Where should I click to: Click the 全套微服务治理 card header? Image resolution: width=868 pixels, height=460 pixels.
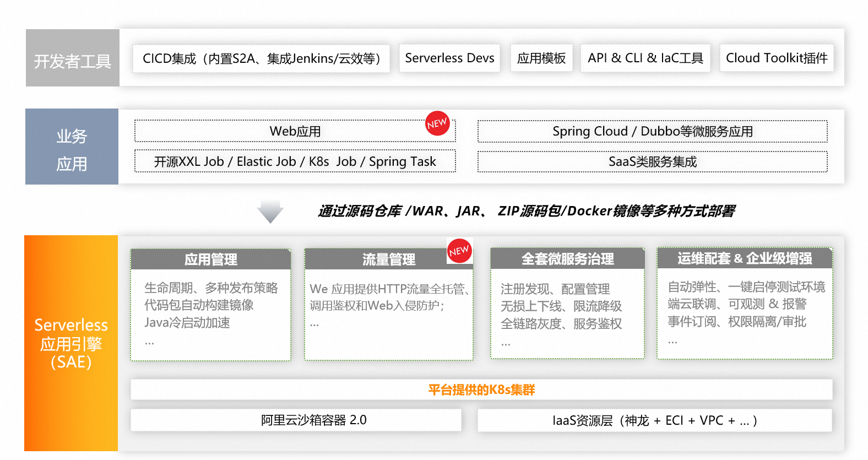click(x=568, y=258)
